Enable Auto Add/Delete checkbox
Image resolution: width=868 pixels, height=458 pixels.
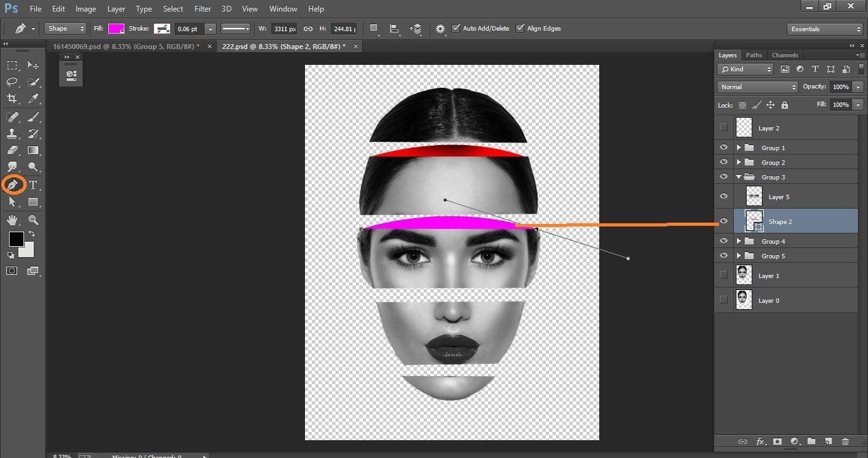click(456, 28)
